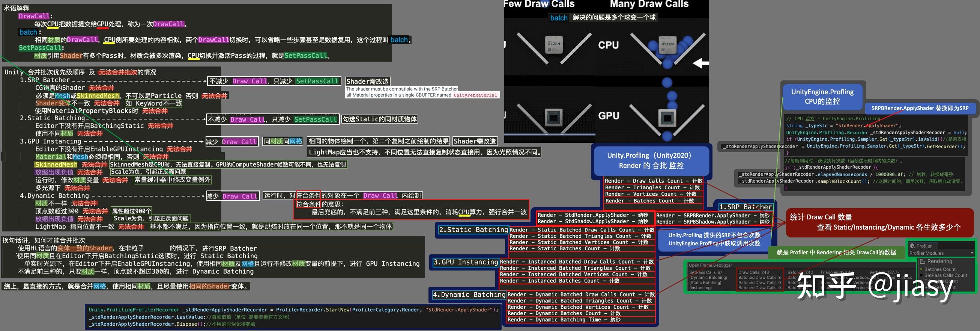The width and height of the screenshot is (980, 331).
Task: Click the highlighted 'UnityPerMaterial' code name
Action: pyautogui.click(x=475, y=95)
